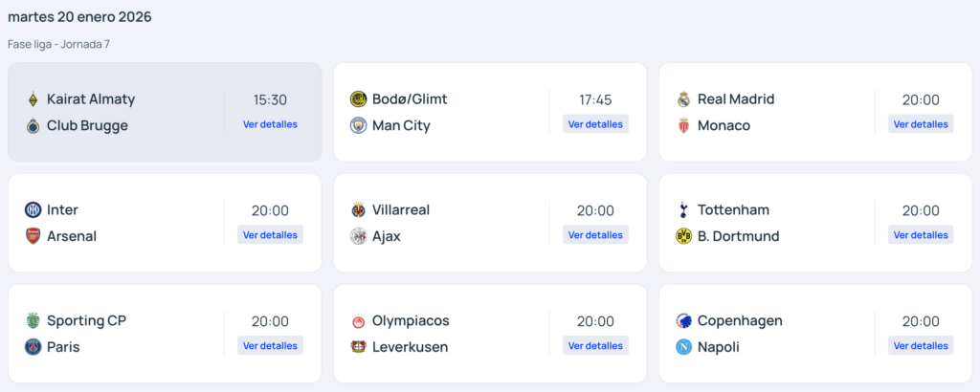980x392 pixels.
Task: View details of Bodø/Glimt vs Man City
Action: [x=595, y=124]
